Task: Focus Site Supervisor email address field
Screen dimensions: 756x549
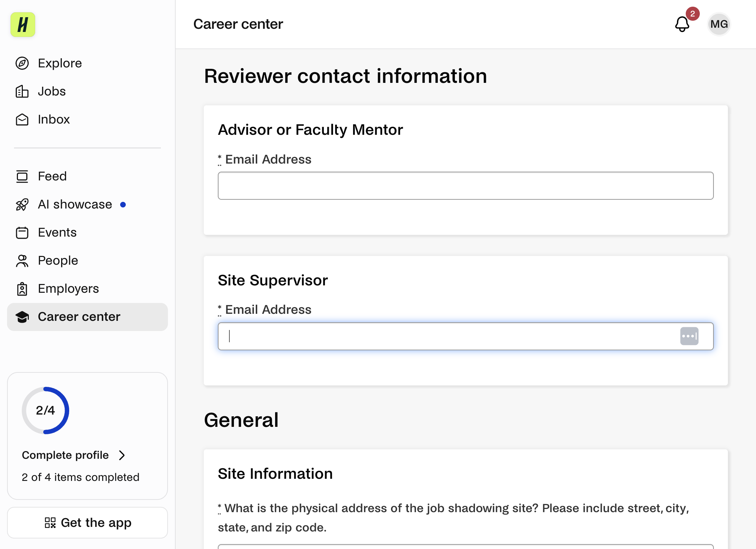Action: [x=465, y=336]
